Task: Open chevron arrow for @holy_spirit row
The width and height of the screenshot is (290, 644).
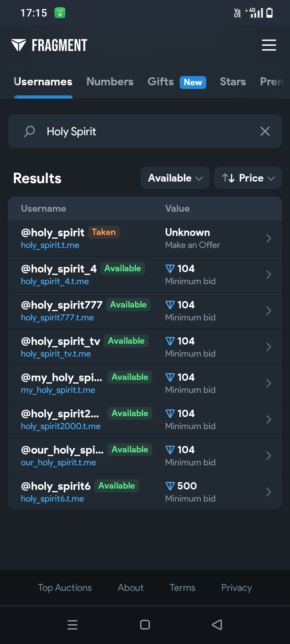Action: coord(269,238)
